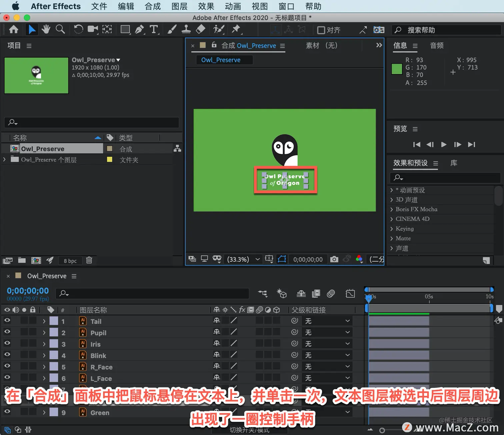504x435 pixels.
Task: Open the 文件 menu
Action: [x=99, y=6]
